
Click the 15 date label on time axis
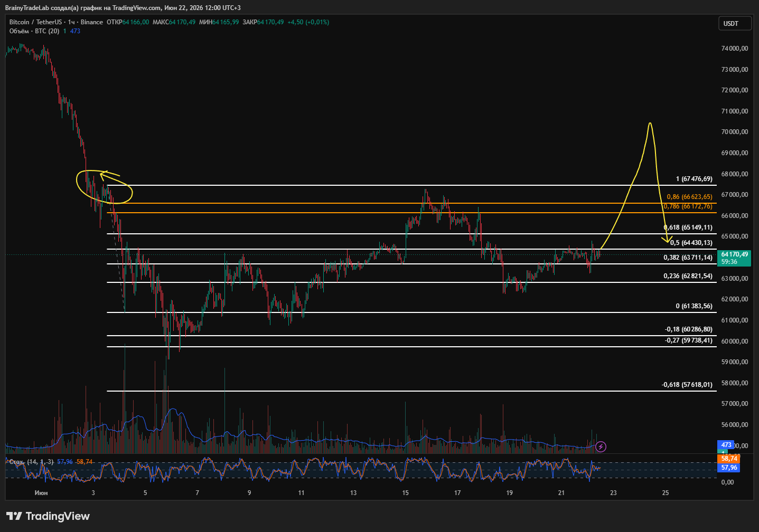405,493
